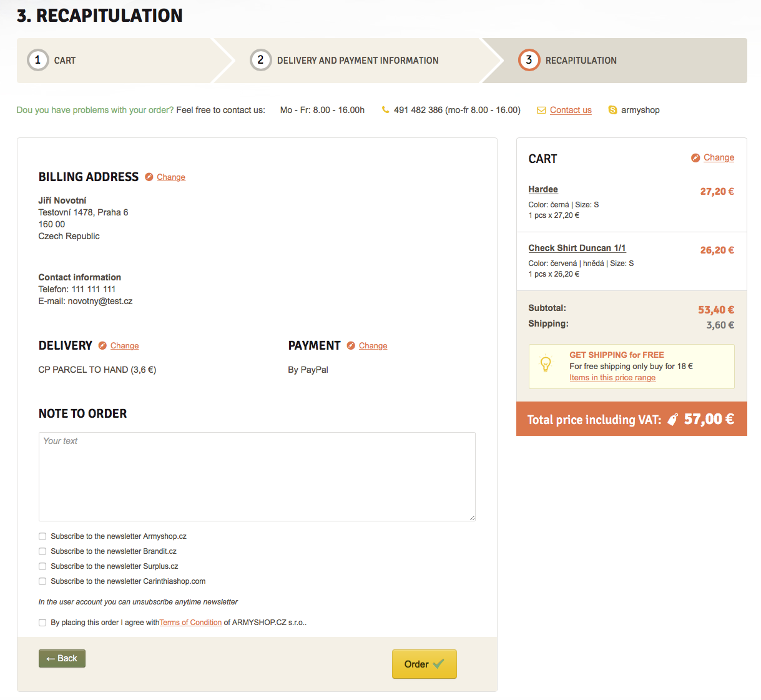761x700 pixels.
Task: Agree to Terms of Condition checkbox
Action: [42, 623]
